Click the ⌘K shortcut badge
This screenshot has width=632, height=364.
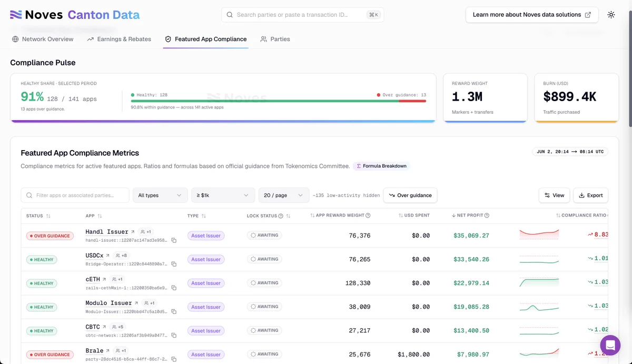click(373, 15)
